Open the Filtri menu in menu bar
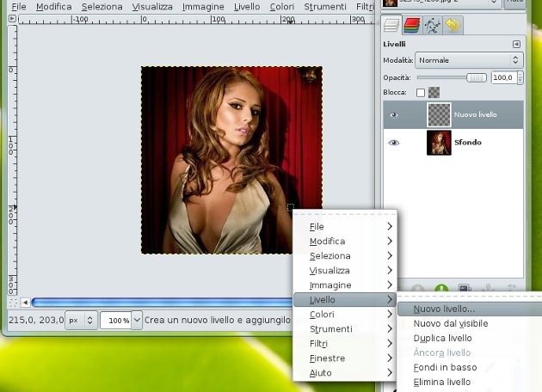The height and width of the screenshot is (392, 542). pyautogui.click(x=365, y=7)
